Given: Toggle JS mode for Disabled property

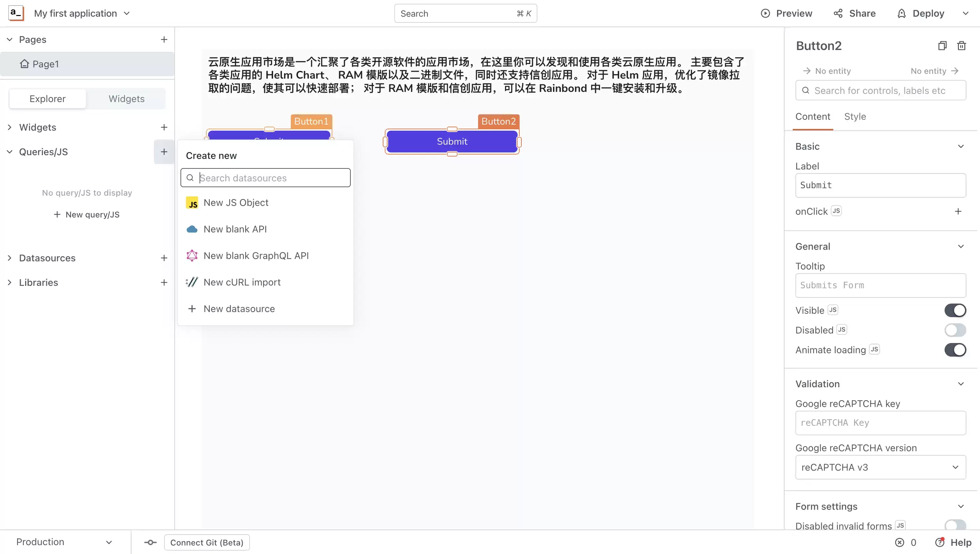Looking at the screenshot, I should [x=841, y=329].
